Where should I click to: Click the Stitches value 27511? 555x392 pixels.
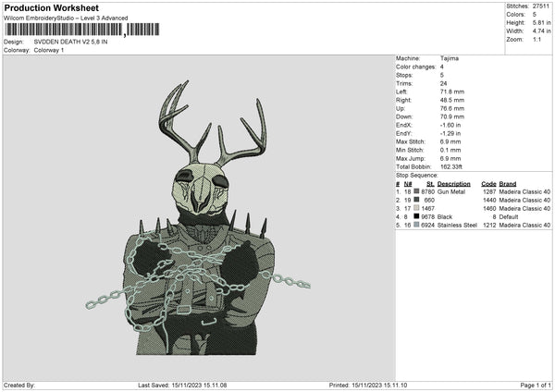point(541,6)
